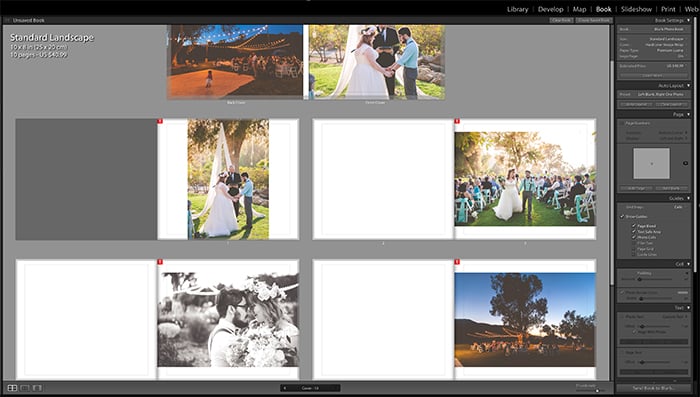This screenshot has height=397, width=700.
Task: Select the Back Cover night reception photo
Action: tap(235, 62)
